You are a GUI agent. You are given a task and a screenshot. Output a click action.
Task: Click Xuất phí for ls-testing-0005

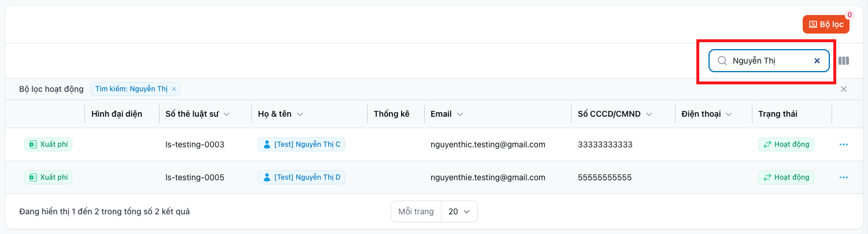pyautogui.click(x=48, y=177)
